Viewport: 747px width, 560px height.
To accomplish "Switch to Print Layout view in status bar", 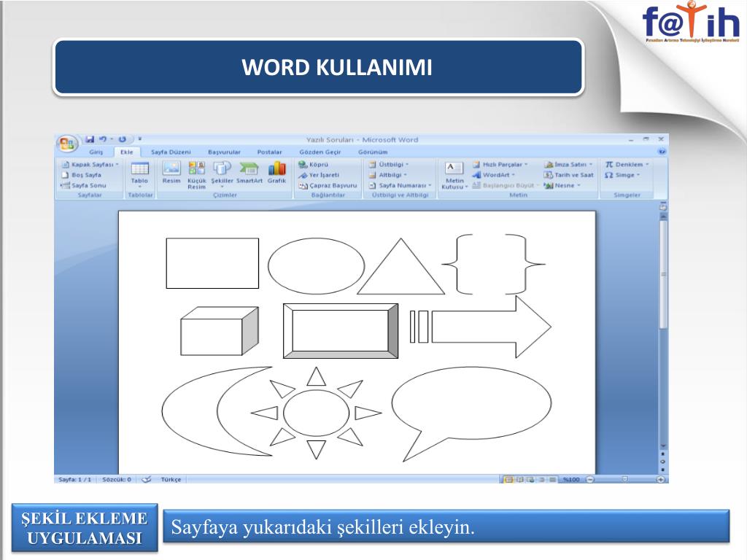I will [508, 480].
